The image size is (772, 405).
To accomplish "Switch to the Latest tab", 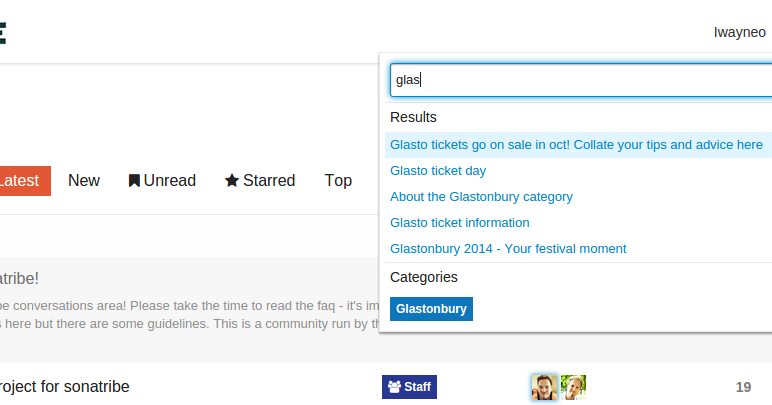I will 20,181.
